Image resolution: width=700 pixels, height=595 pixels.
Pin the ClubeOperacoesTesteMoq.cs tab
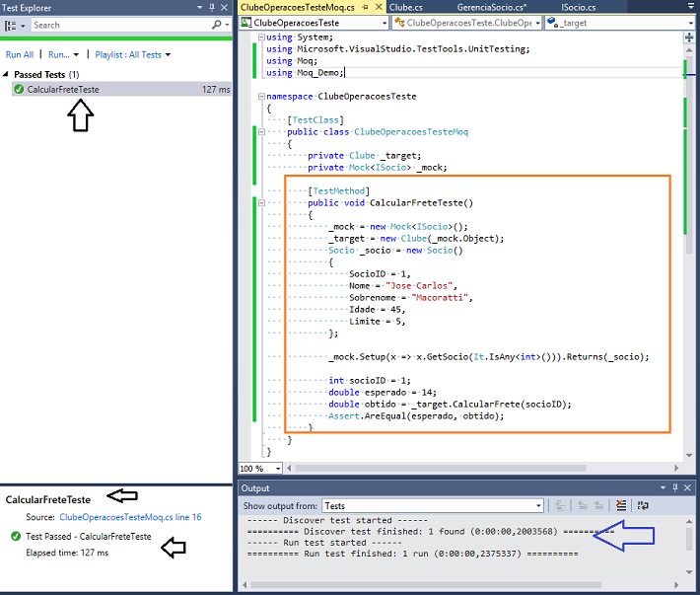pyautogui.click(x=365, y=7)
